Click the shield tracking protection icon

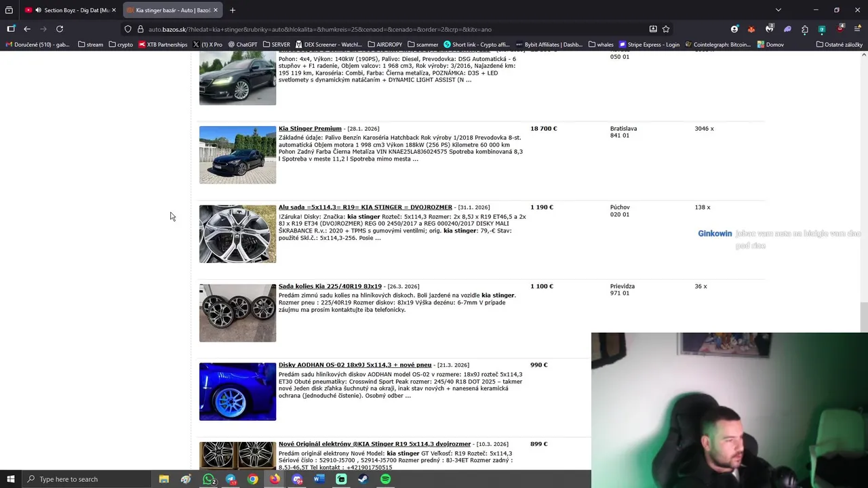tap(127, 29)
